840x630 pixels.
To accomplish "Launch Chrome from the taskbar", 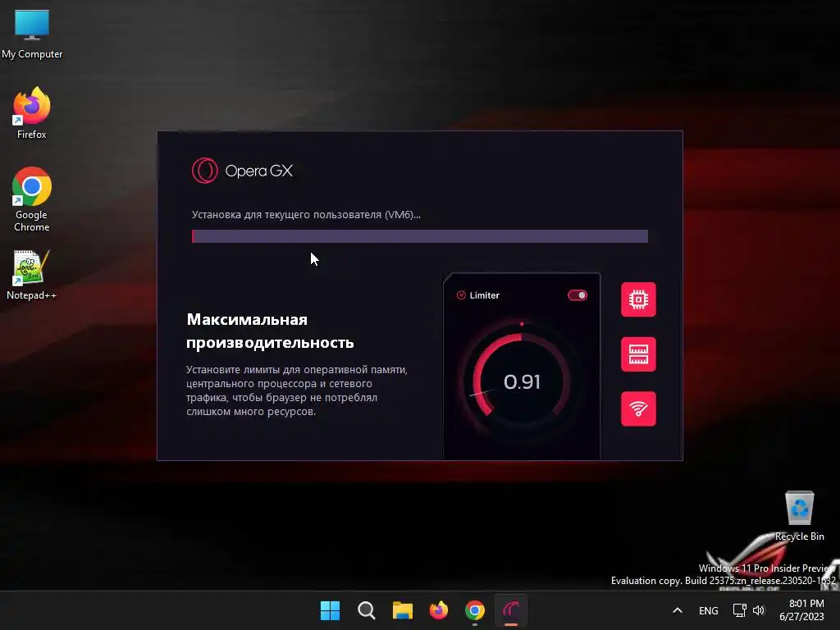I will (x=475, y=610).
